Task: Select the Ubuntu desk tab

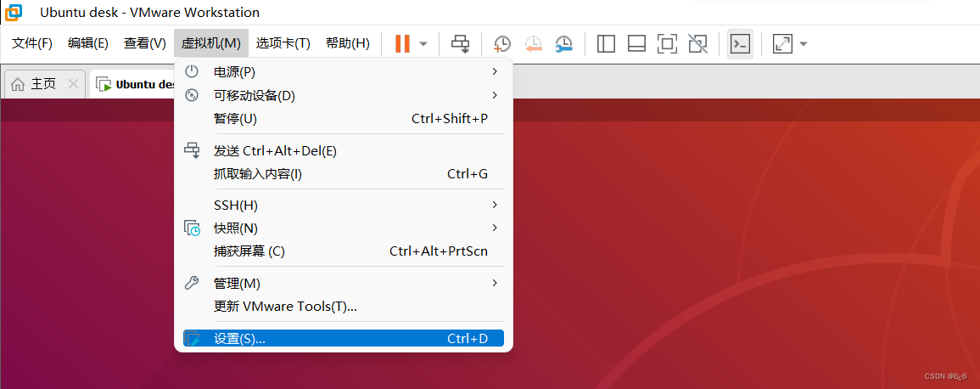Action: coord(132,84)
